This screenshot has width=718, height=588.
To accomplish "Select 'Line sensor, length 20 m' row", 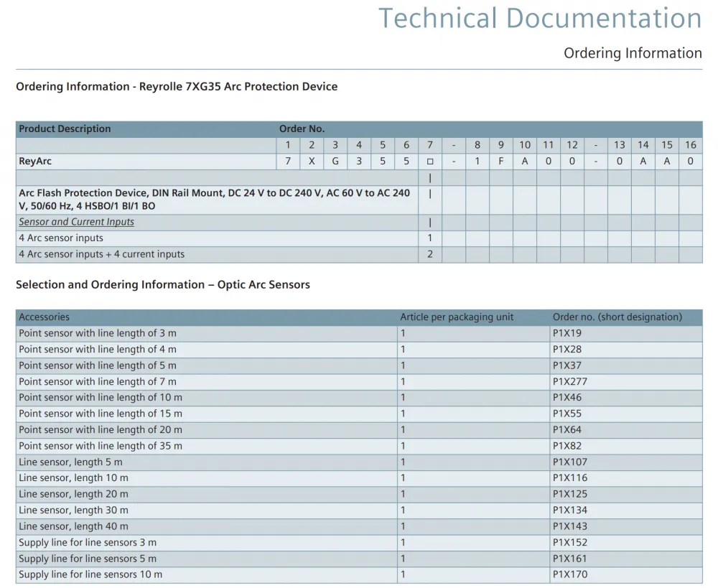I will pyautogui.click(x=359, y=494).
